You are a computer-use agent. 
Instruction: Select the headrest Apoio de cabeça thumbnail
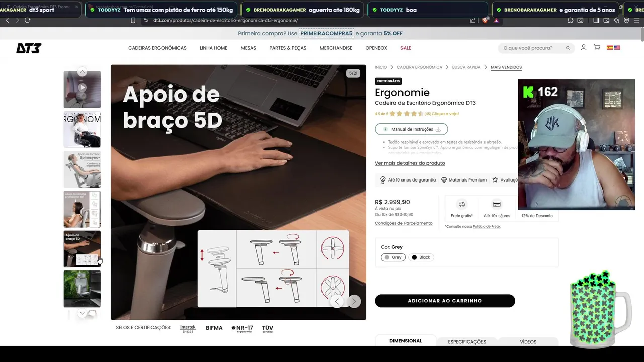click(82, 209)
